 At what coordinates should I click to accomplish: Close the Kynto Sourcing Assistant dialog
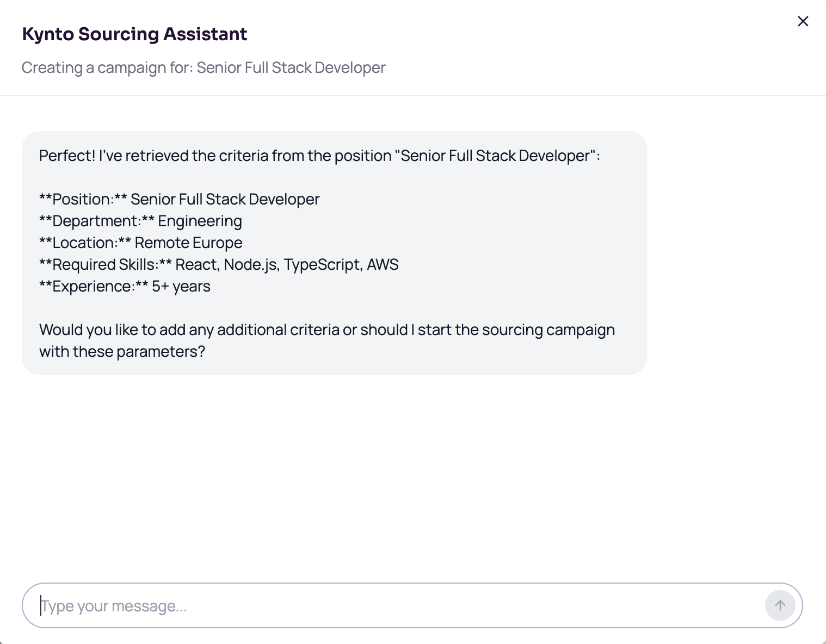click(803, 21)
